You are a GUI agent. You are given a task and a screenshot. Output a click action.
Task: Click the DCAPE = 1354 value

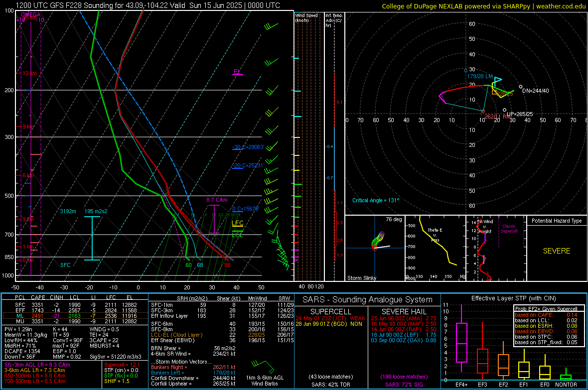(x=22, y=351)
